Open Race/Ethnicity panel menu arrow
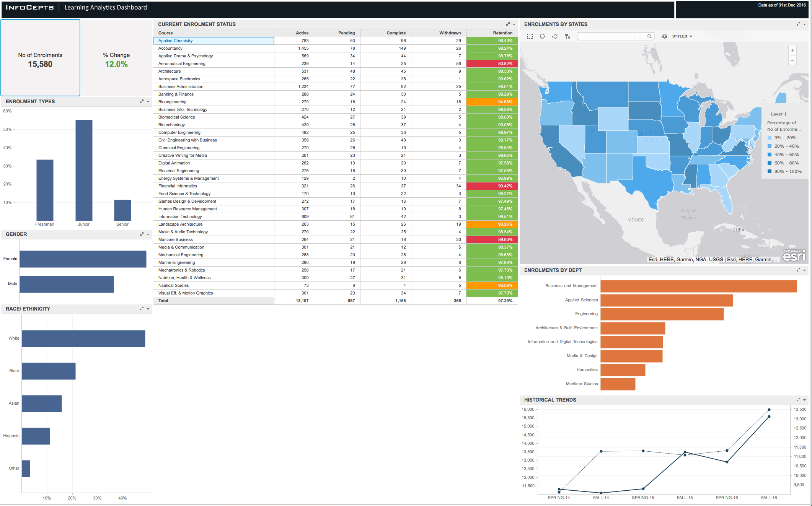 click(x=148, y=309)
